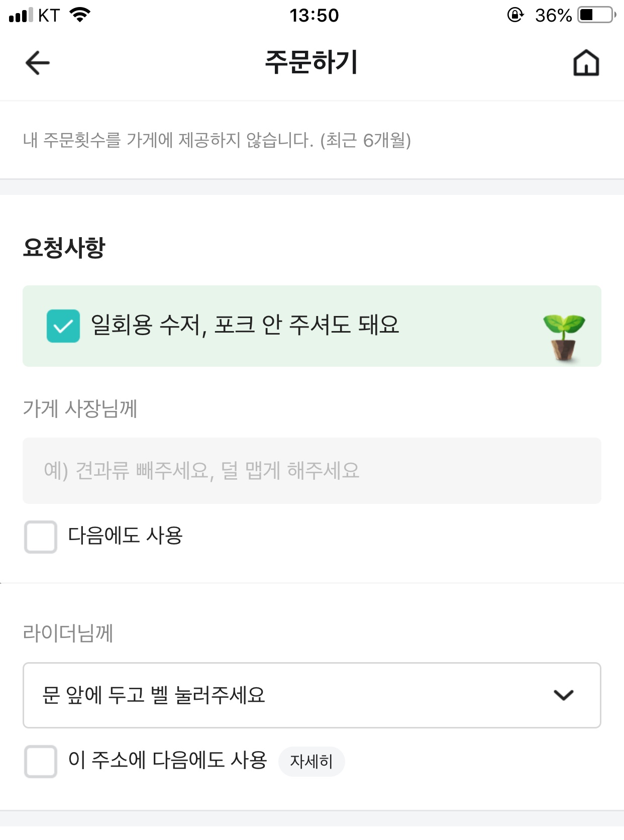Tap the back arrow icon
624x840 pixels.
[37, 63]
